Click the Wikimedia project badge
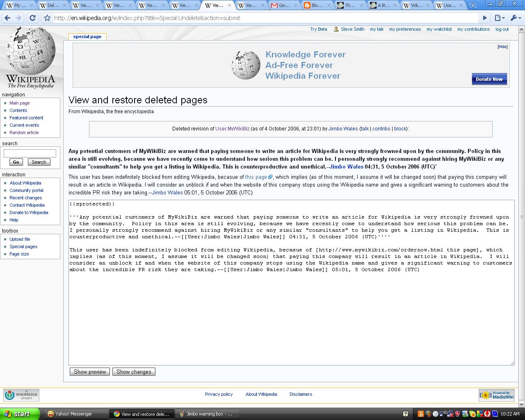This screenshot has height=420, width=525. click(21, 395)
